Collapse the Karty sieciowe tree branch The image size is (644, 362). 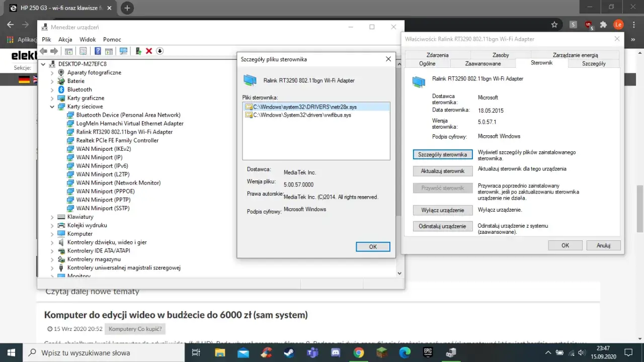point(52,106)
